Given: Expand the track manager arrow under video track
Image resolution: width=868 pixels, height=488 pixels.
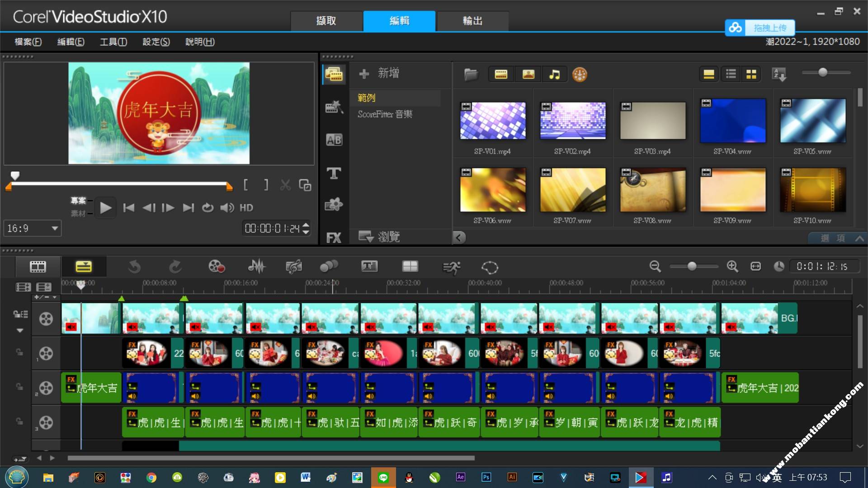Looking at the screenshot, I should (20, 330).
